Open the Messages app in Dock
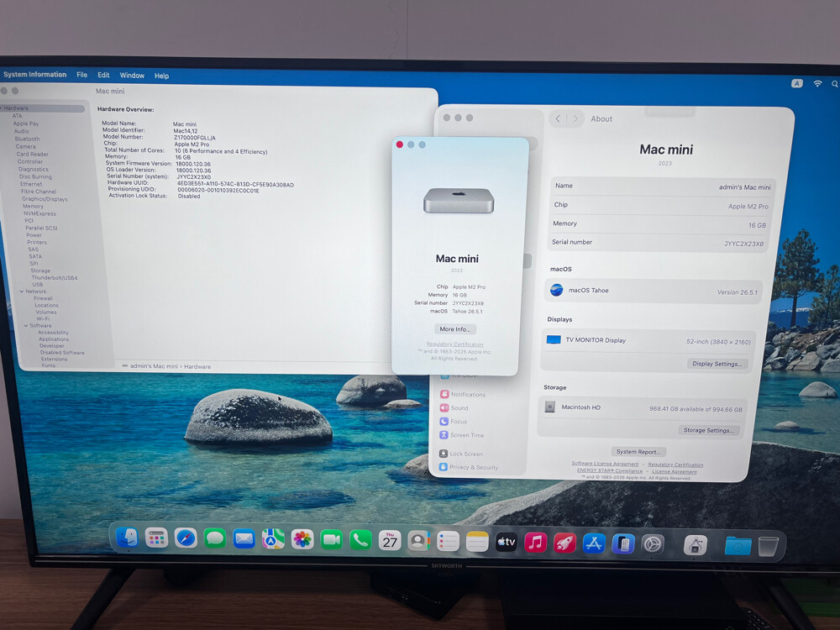 coord(215,538)
